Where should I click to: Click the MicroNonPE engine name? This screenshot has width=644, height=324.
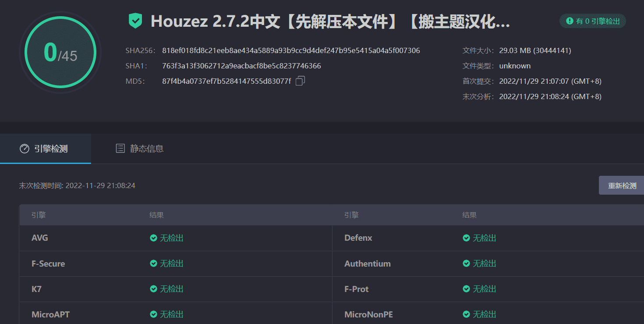368,314
